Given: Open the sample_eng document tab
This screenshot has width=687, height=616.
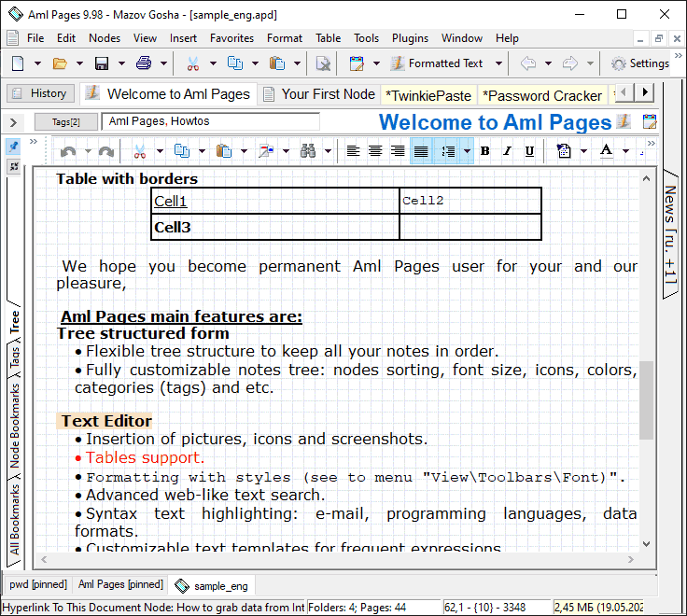Looking at the screenshot, I should pyautogui.click(x=212, y=586).
